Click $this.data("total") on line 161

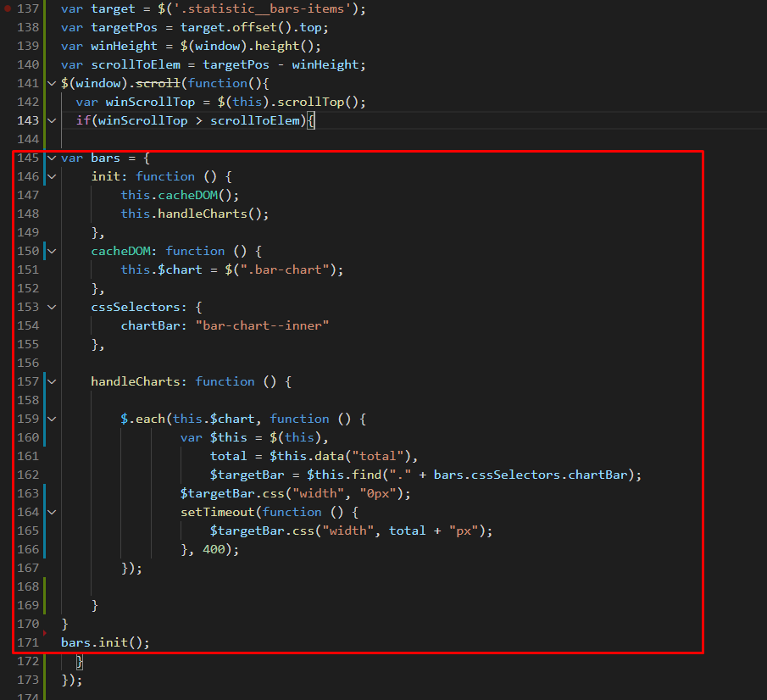[341, 456]
